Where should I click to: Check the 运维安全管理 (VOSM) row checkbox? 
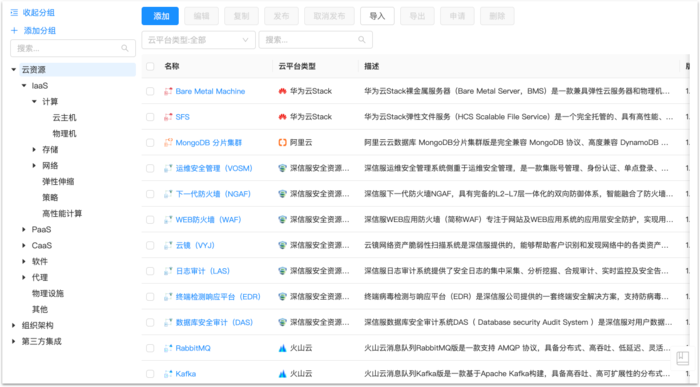150,168
